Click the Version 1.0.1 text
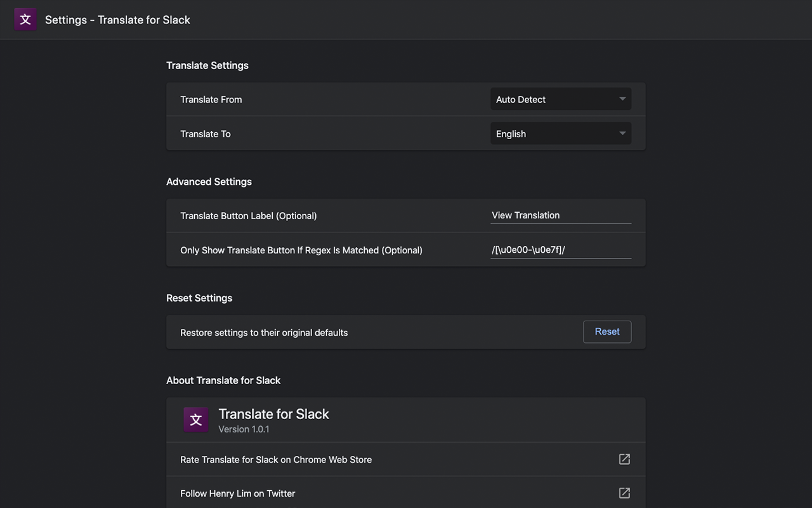 point(244,429)
